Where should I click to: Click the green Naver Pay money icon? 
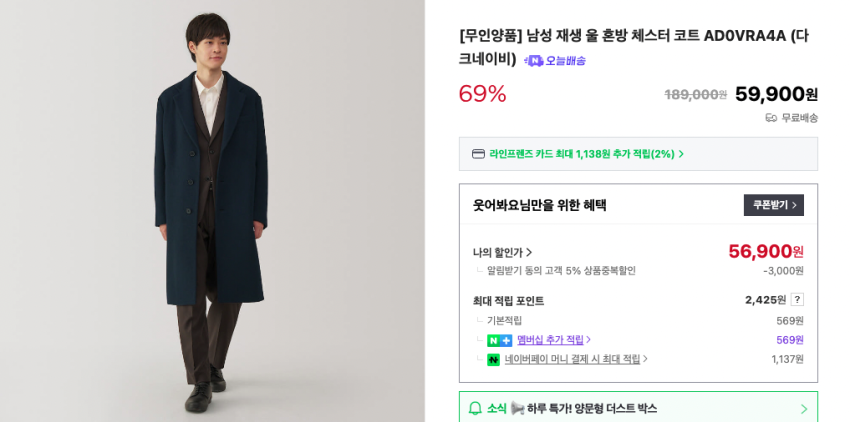coord(493,360)
